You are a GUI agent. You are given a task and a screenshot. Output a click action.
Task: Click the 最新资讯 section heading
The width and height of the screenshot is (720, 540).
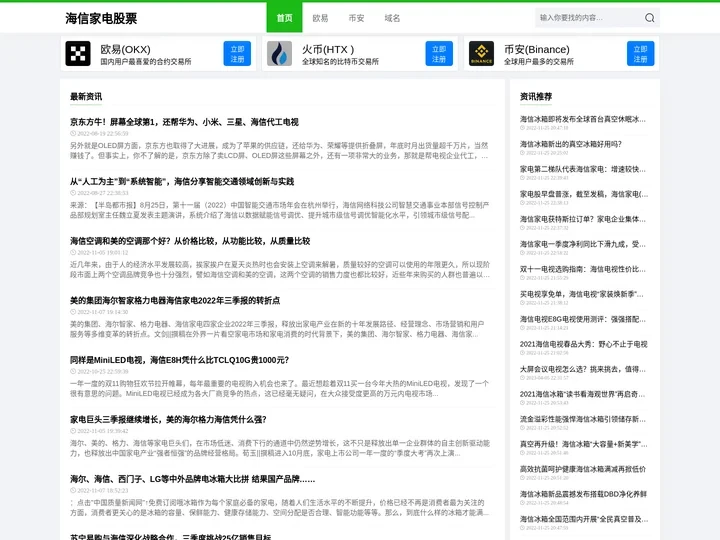(x=86, y=96)
